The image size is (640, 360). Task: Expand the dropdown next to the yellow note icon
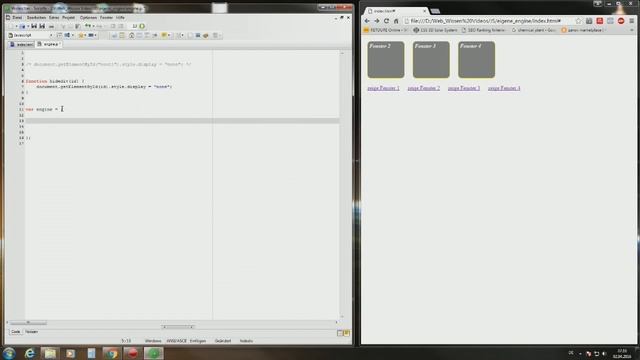[x=169, y=35]
